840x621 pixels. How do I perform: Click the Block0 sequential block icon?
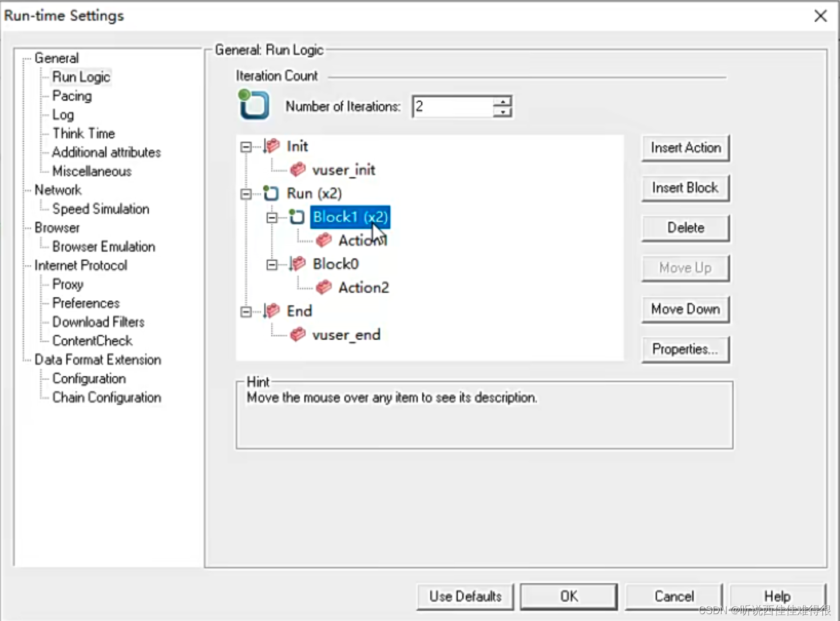pos(298,264)
